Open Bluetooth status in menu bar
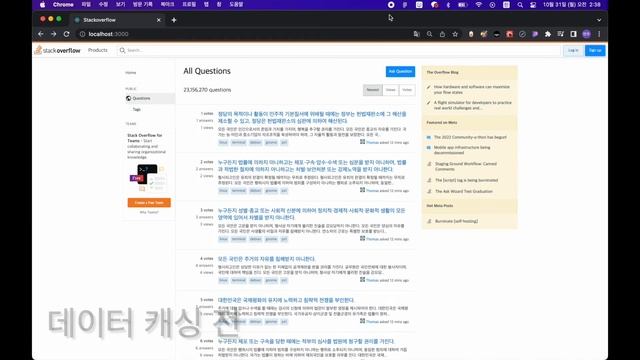640x360 pixels. point(448,5)
